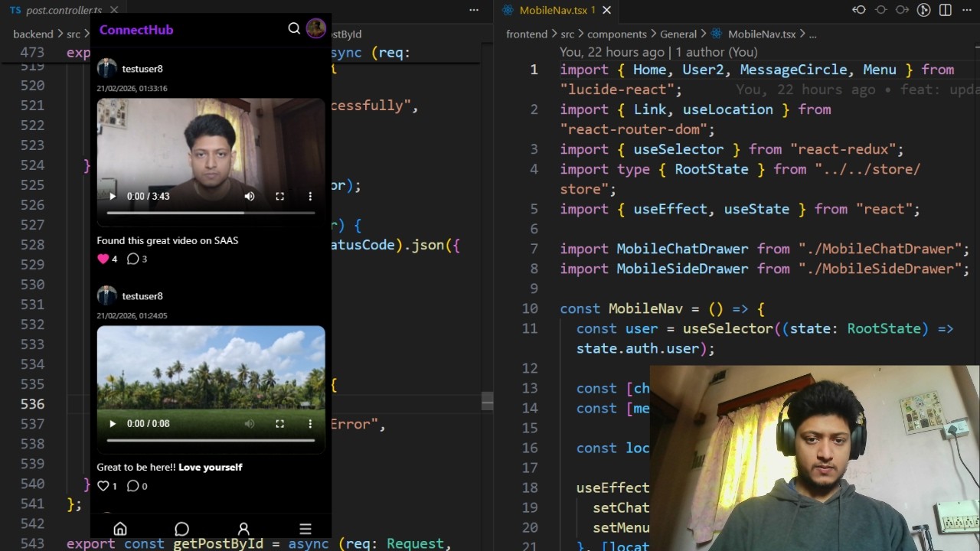Play the 3:43 SAAS video
The height and width of the screenshot is (551, 980).
(113, 197)
